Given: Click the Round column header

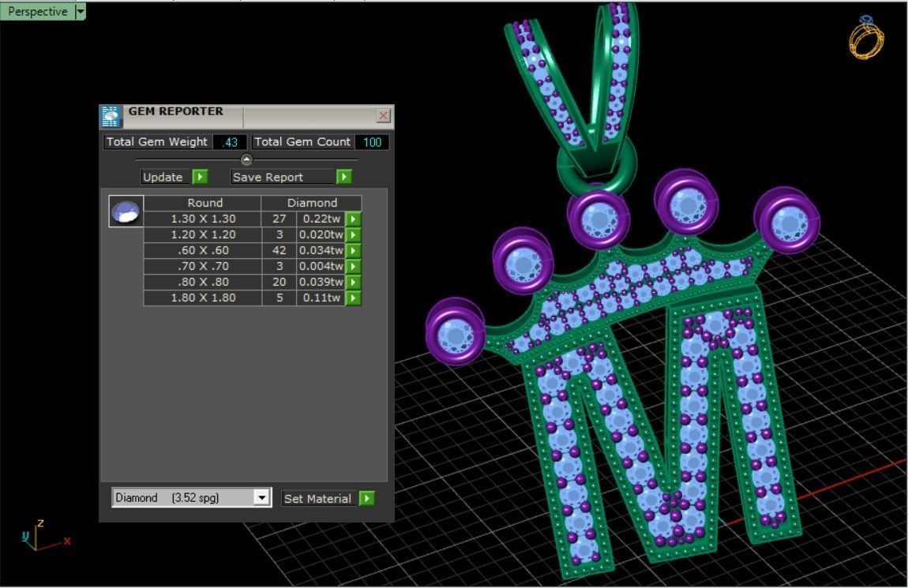Looking at the screenshot, I should pos(202,203).
